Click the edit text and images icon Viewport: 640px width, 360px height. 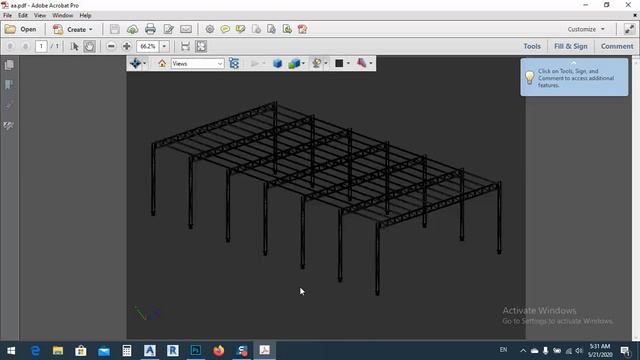[x=168, y=29]
